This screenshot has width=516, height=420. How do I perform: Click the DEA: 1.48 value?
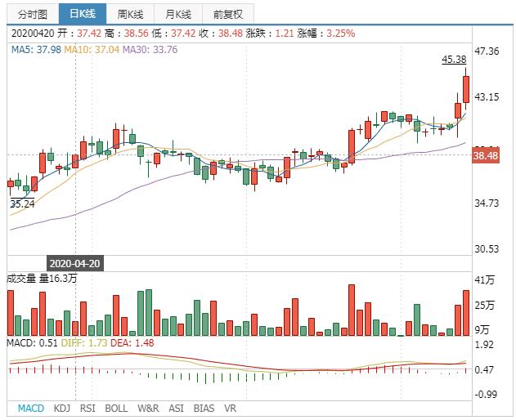(132, 342)
